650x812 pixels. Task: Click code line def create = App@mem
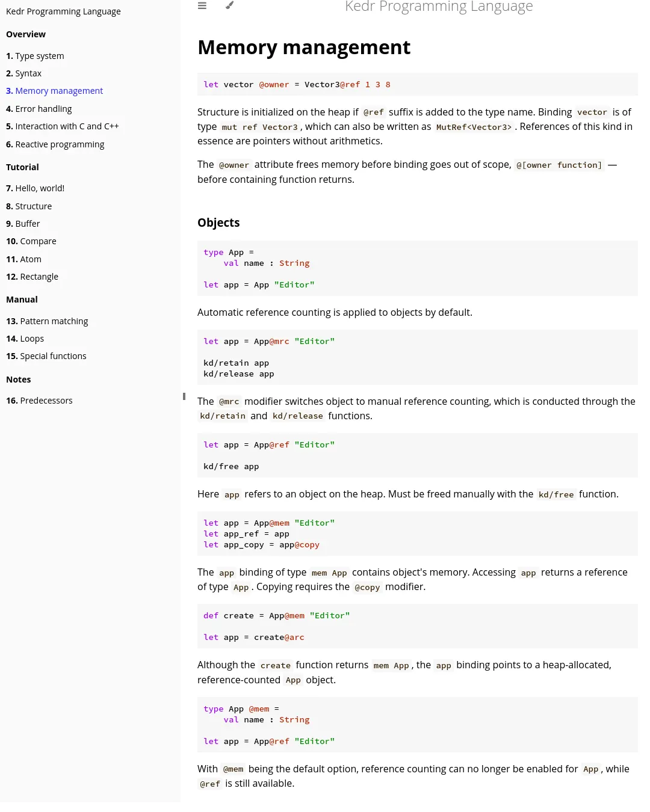[276, 616]
